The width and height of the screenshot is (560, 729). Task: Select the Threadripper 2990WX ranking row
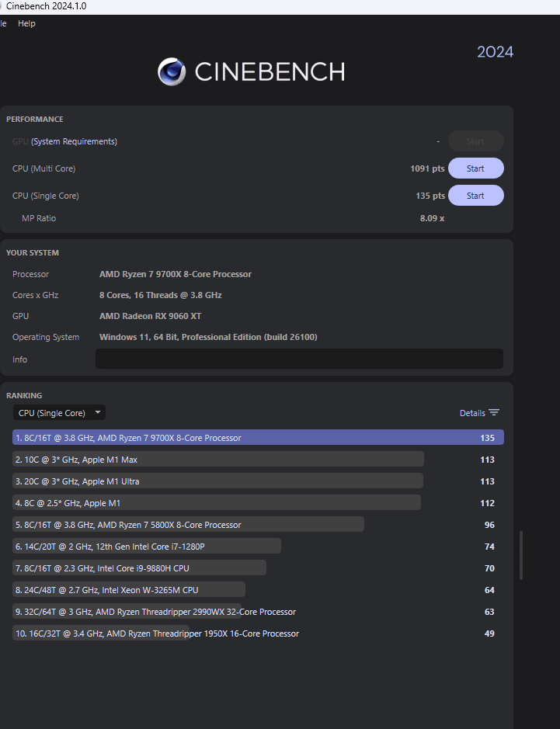[x=258, y=612]
